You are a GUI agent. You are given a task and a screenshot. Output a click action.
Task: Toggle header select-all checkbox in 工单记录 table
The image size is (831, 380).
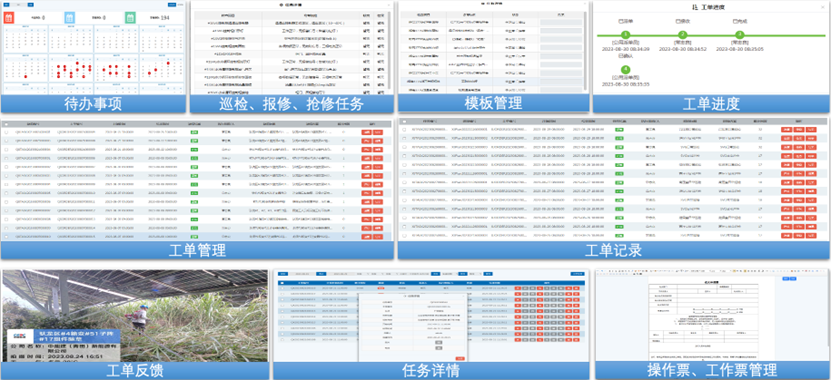tap(404, 121)
